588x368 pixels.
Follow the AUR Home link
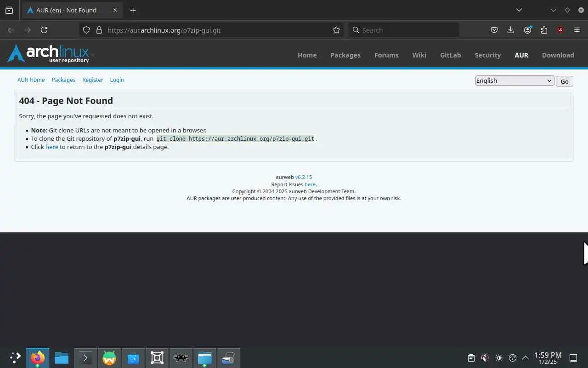[x=31, y=80]
